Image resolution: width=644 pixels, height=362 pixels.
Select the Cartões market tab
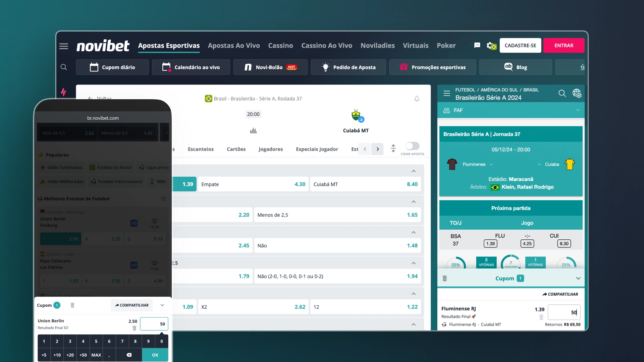click(236, 149)
